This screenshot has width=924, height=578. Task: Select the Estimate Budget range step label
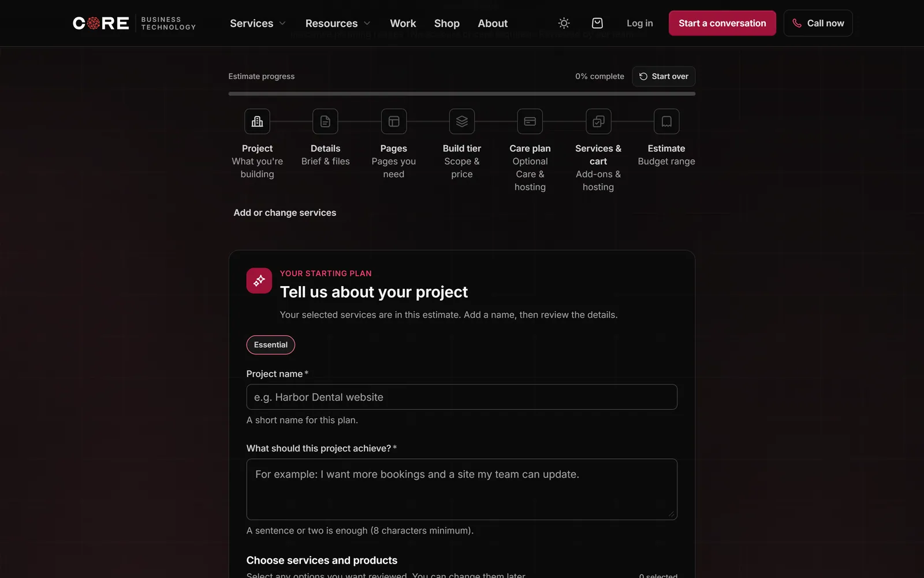(x=666, y=155)
